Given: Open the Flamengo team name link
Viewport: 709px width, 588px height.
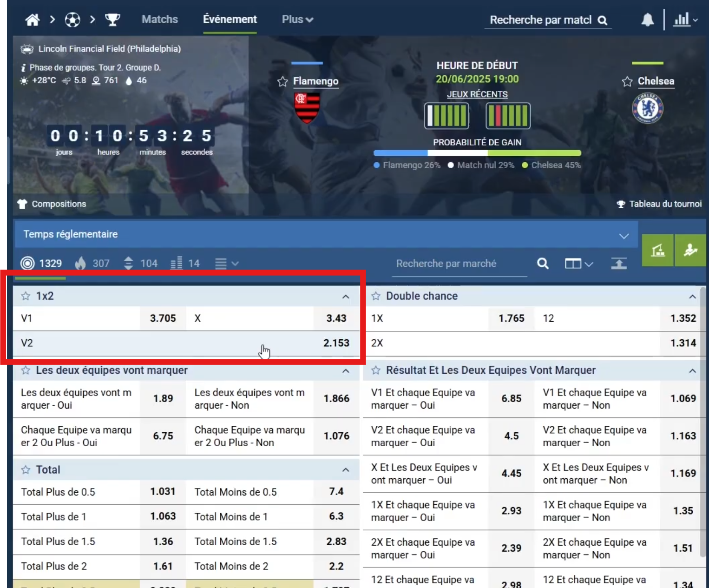Looking at the screenshot, I should coord(316,81).
